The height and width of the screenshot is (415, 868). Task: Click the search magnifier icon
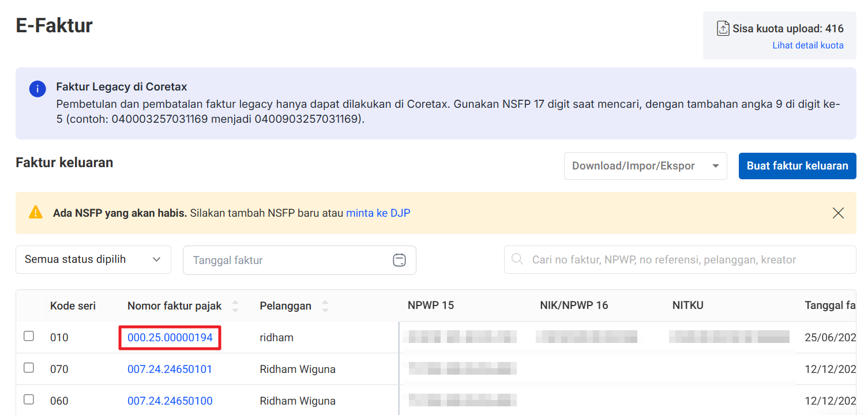click(x=517, y=259)
